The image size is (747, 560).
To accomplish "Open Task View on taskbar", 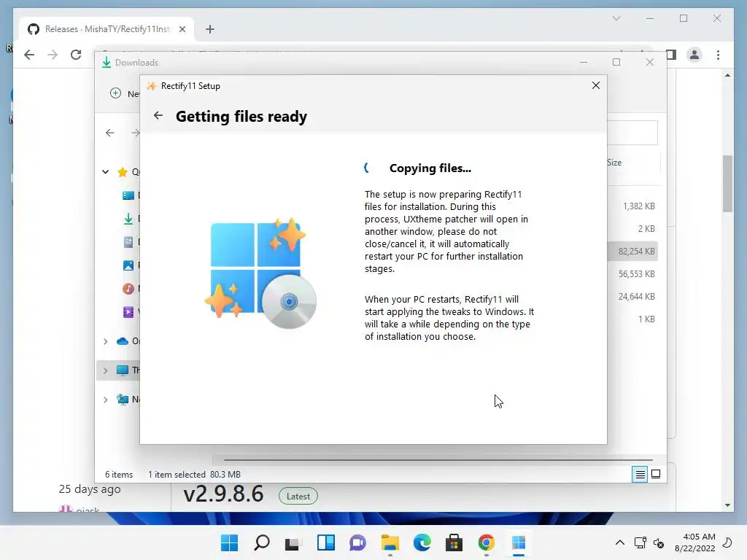I will pos(293,542).
